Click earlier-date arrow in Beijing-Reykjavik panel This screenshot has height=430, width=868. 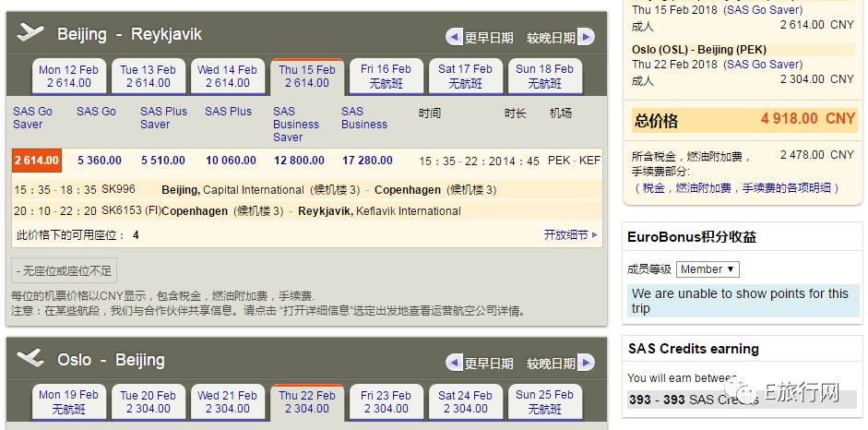click(x=454, y=37)
